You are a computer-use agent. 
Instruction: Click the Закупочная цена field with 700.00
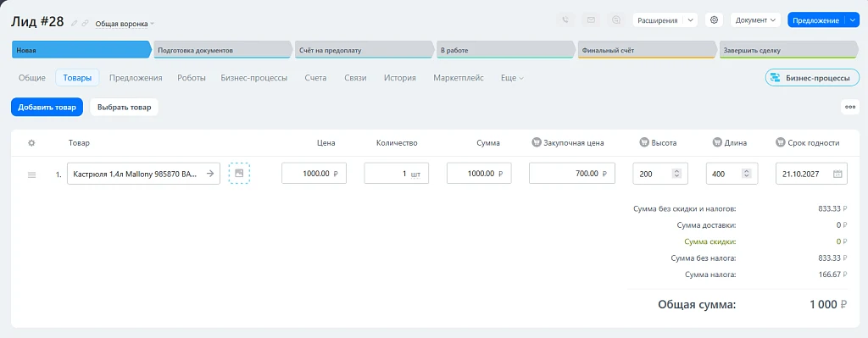[x=572, y=173]
